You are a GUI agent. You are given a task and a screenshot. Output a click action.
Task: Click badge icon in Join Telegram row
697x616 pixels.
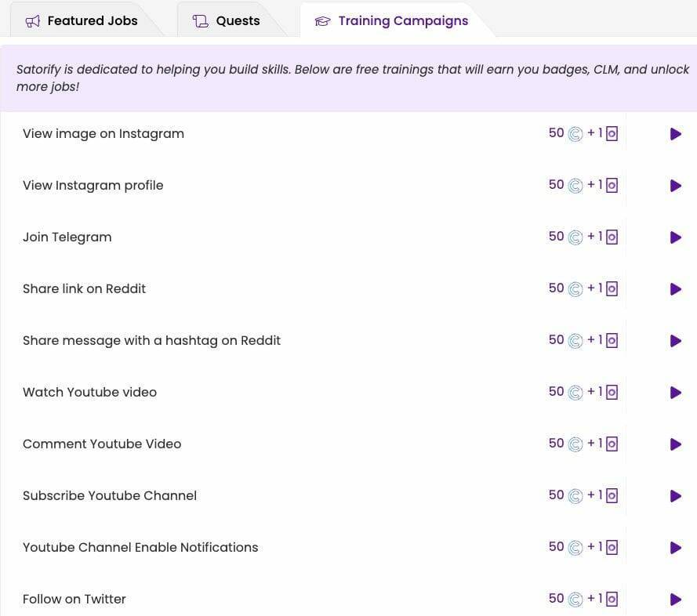click(x=612, y=237)
